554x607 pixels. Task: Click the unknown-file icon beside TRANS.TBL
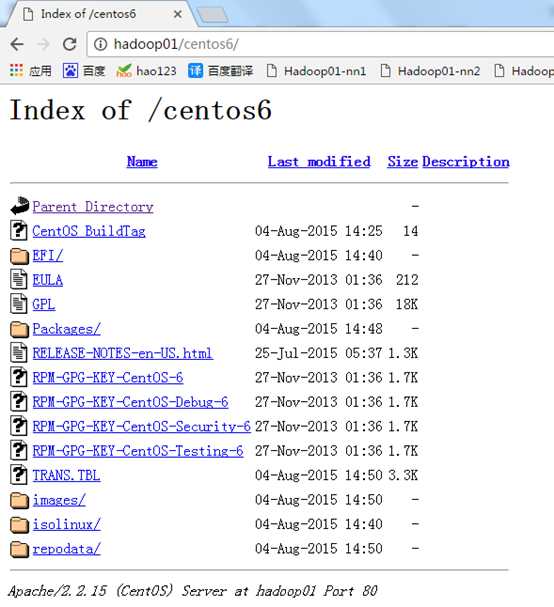click(19, 474)
